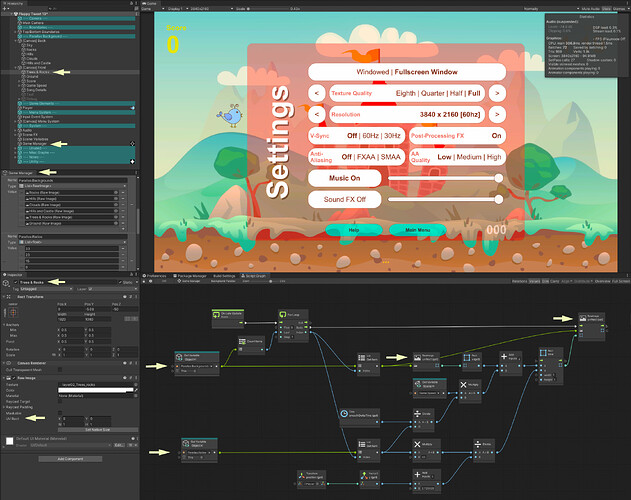Click the eye icon on Ground (Raw Image) row
Viewport: 631px width, 500px height.
tap(116, 223)
